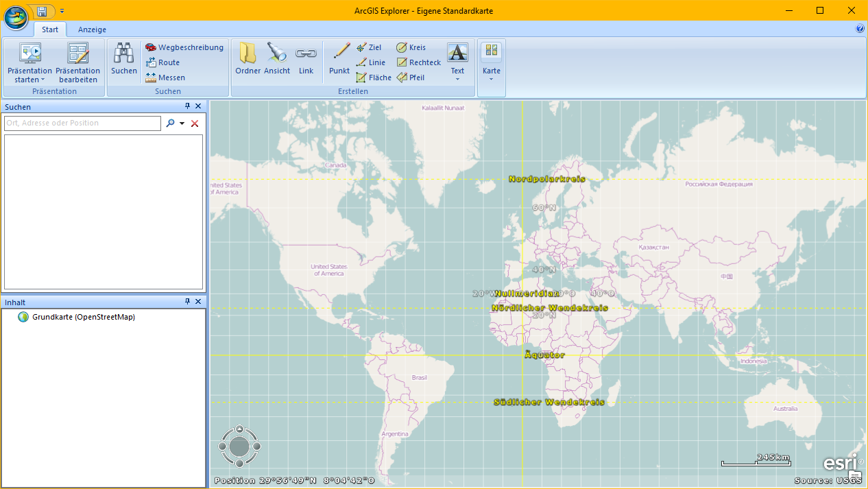Click the address search input field

pos(82,123)
